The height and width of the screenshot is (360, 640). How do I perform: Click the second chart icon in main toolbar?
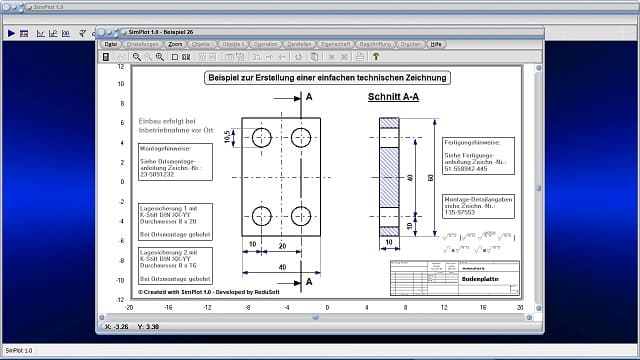[x=53, y=33]
